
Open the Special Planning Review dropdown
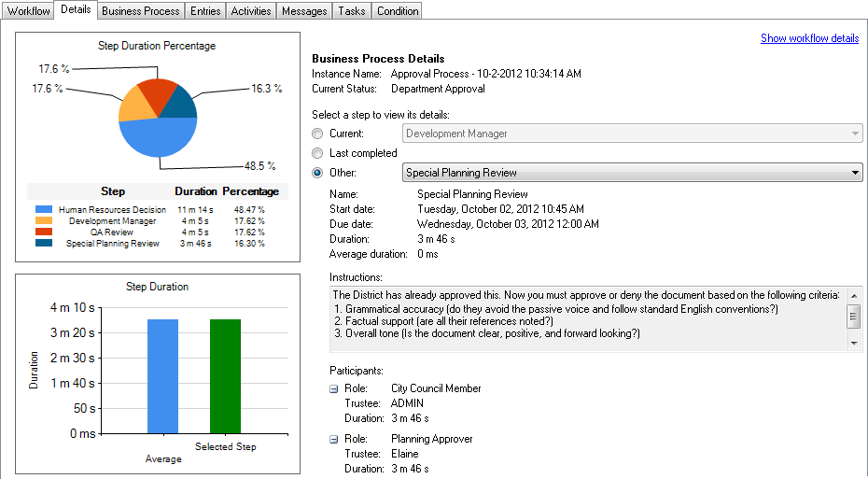tap(632, 173)
